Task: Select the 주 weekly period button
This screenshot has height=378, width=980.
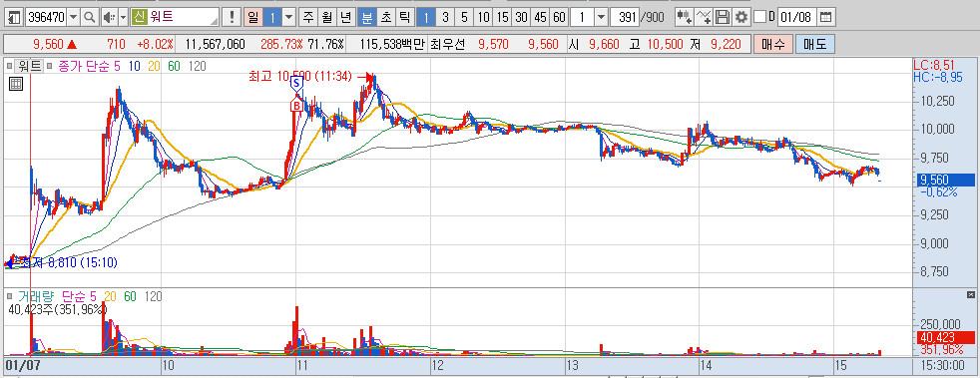Action: coord(307,18)
